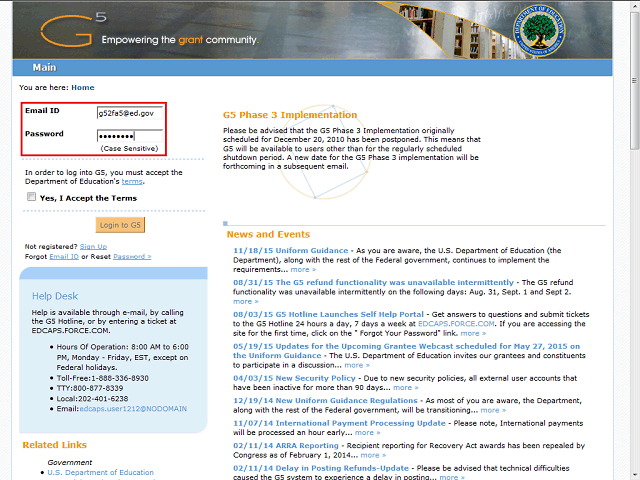The height and width of the screenshot is (480, 640).
Task: Open the 02/11/14 ARRA Reporting news item
Action: point(286,445)
